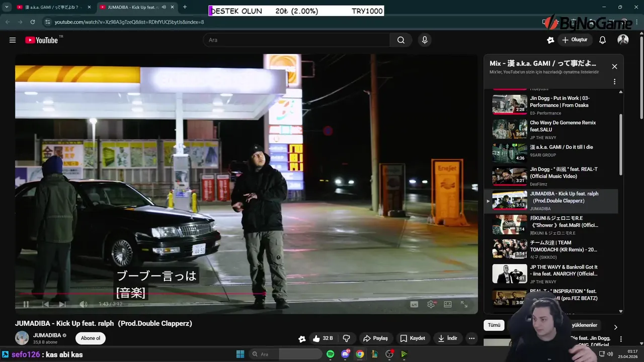View site information icon in address bar

(48, 22)
